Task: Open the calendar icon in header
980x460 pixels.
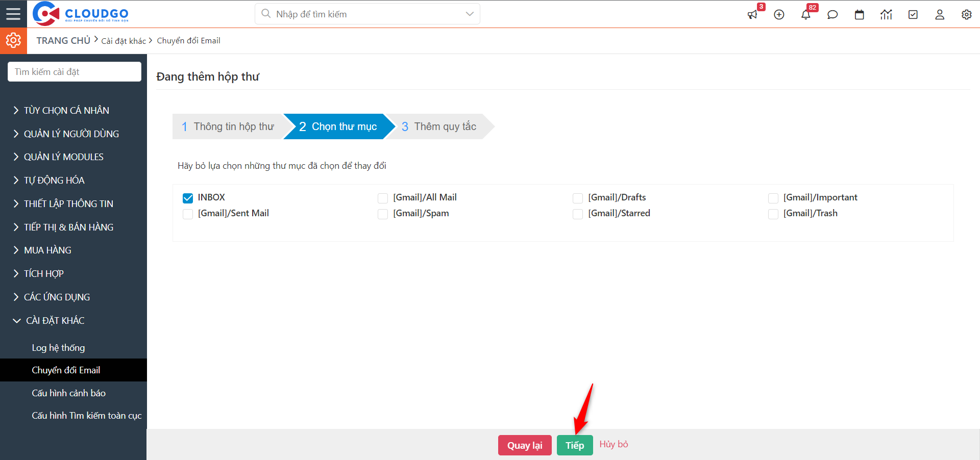Action: coord(860,15)
